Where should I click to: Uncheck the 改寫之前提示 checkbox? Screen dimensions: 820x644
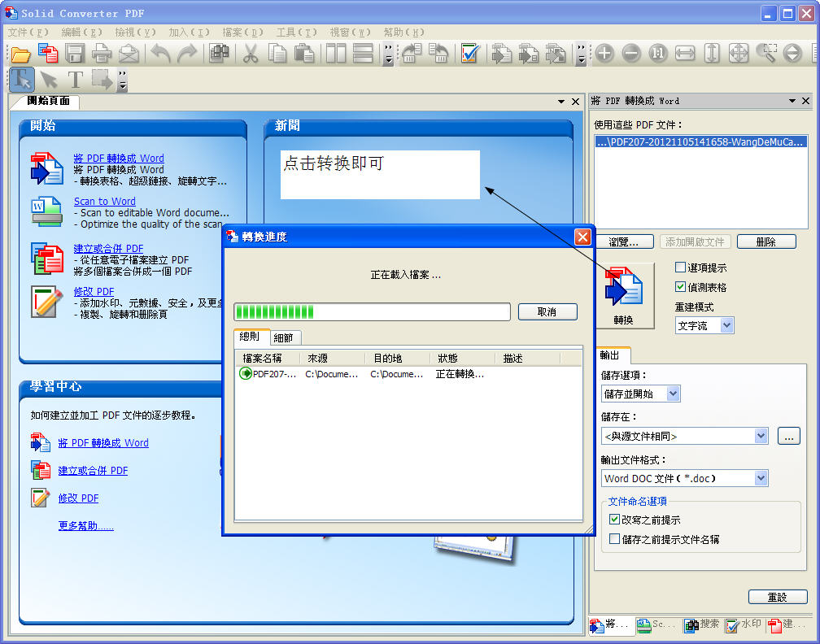click(x=615, y=520)
